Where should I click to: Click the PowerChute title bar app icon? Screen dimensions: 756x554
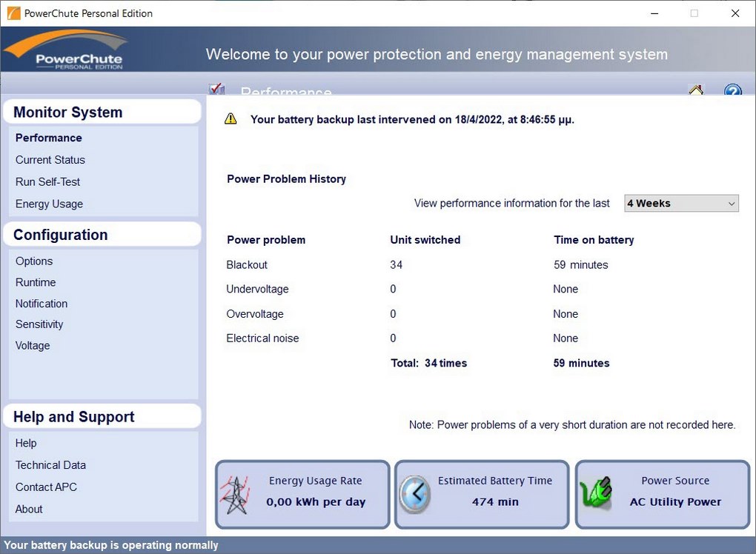[13, 13]
